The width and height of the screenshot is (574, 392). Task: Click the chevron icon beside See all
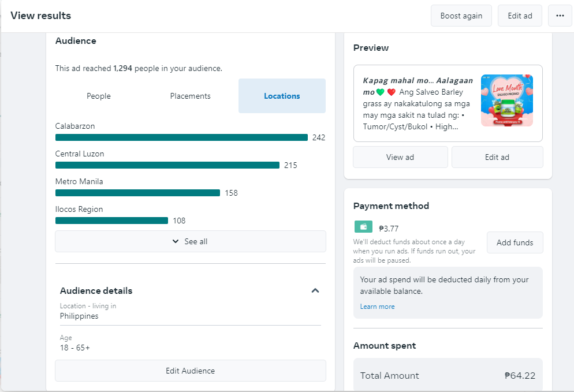click(x=176, y=241)
